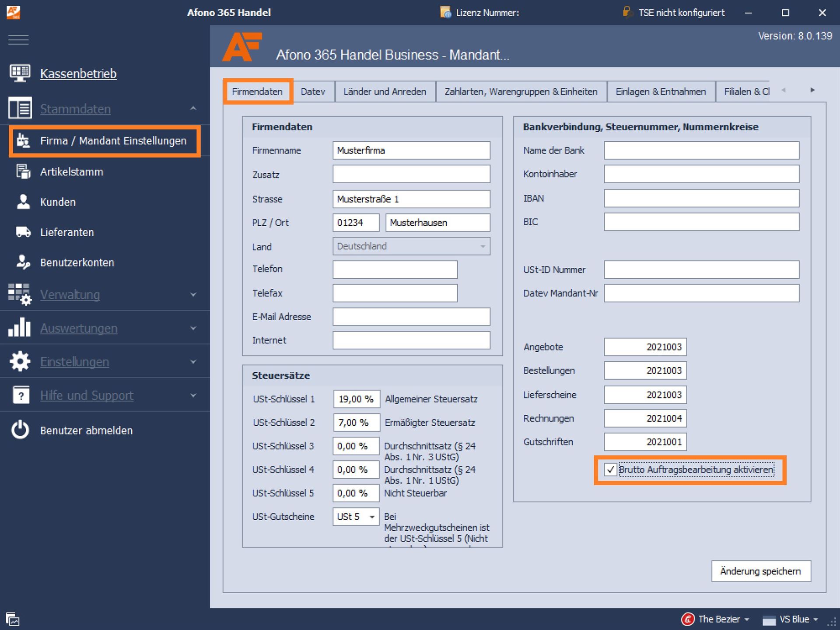Click the Verwaltung grid-gear icon
This screenshot has height=630, width=840.
pyautogui.click(x=20, y=294)
